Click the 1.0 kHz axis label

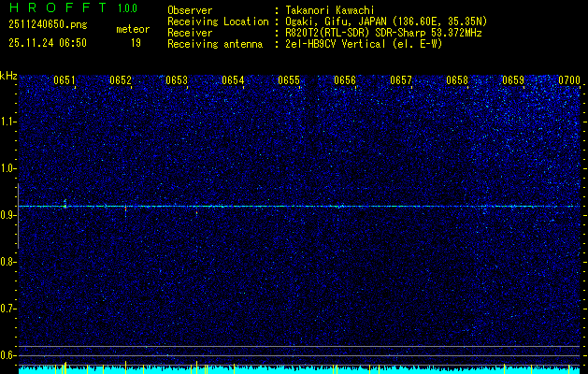7,169
